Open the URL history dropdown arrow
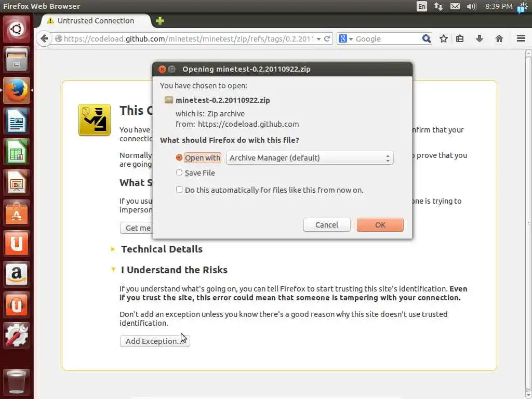 [318, 39]
